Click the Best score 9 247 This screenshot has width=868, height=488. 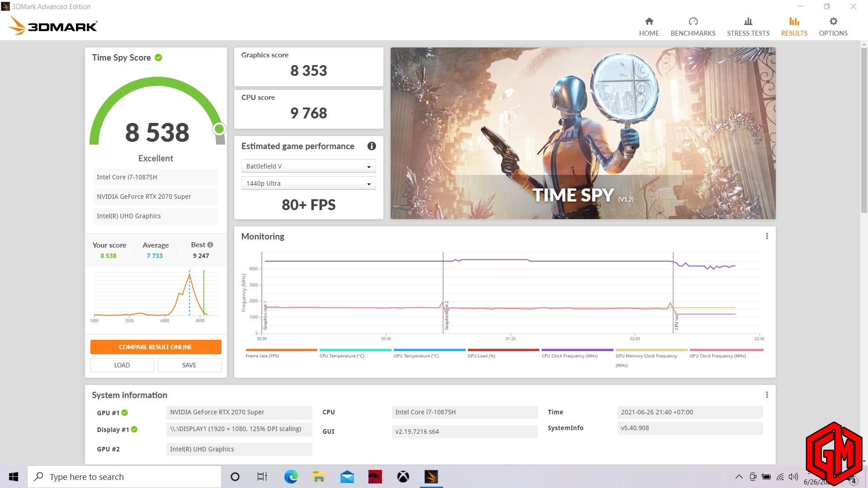[x=201, y=256]
